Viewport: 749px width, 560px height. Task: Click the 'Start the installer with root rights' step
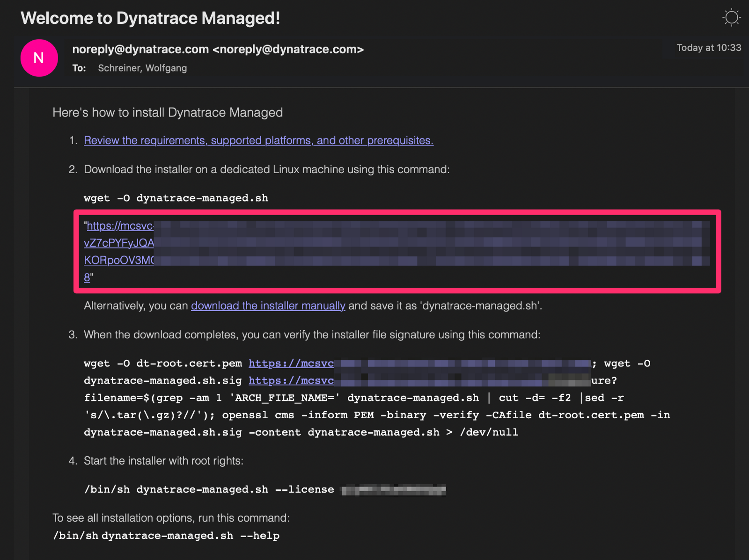[163, 461]
